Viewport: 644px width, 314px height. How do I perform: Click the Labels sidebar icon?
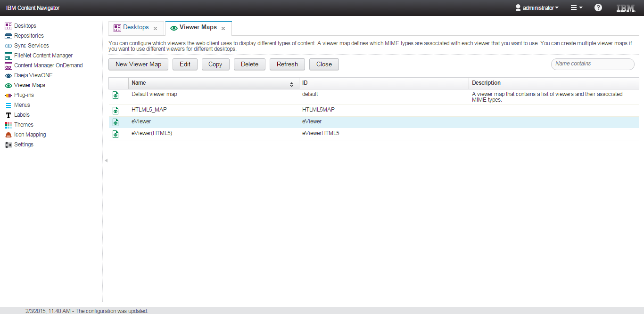click(x=8, y=115)
